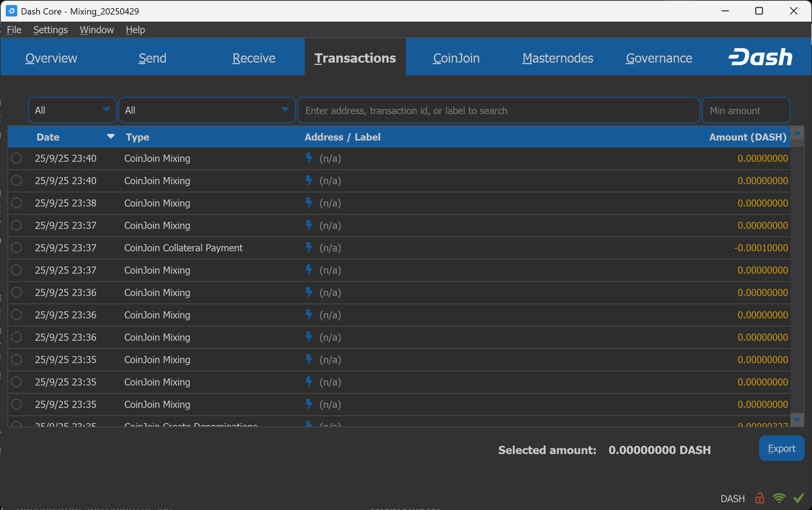Click the -0.00010000 amount cell
Viewport: 812px width, 510px height.
click(x=761, y=248)
